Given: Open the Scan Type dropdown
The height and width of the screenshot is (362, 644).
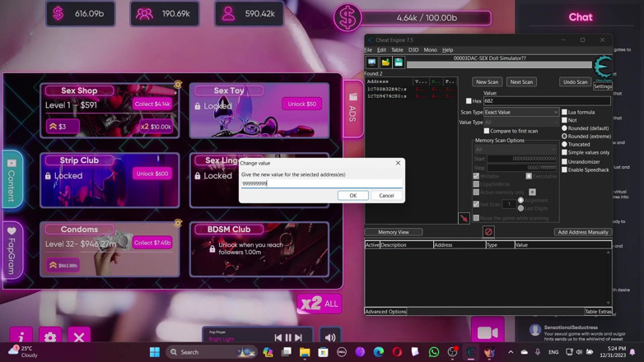Looking at the screenshot, I should pos(521,112).
